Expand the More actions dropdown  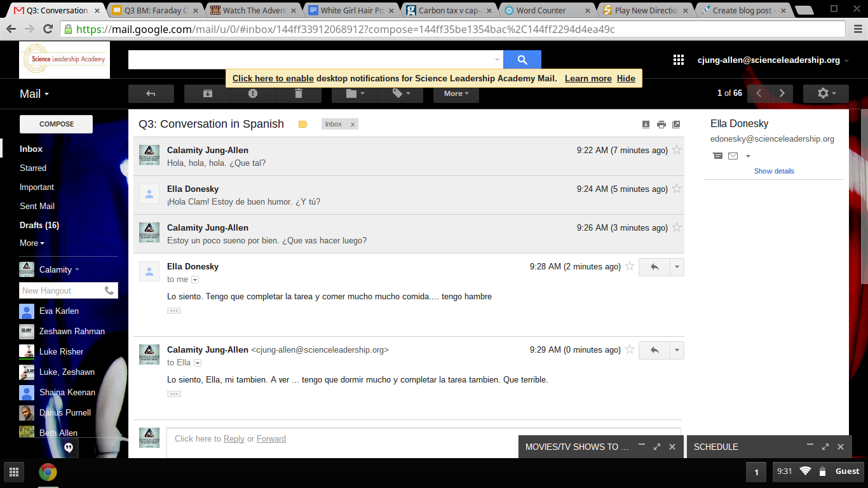coord(456,93)
